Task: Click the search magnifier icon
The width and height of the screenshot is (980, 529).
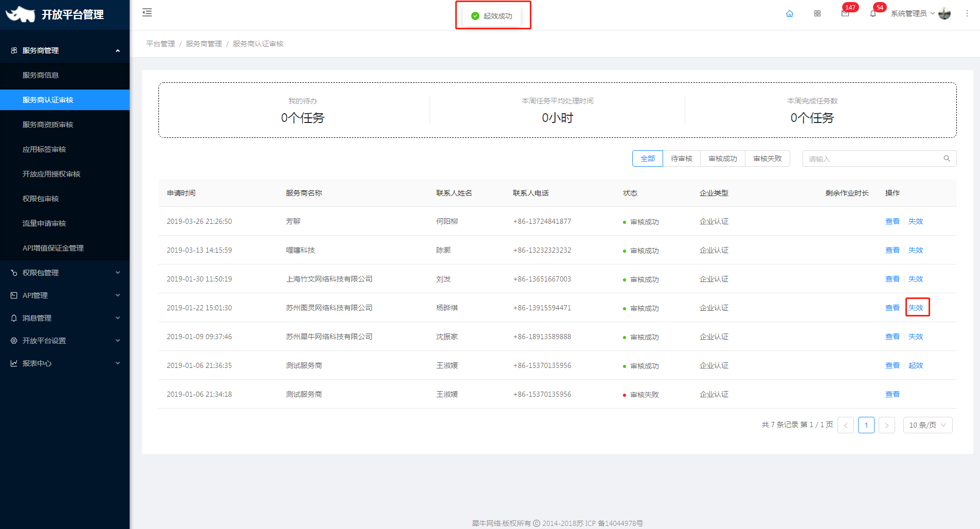Action: (947, 158)
